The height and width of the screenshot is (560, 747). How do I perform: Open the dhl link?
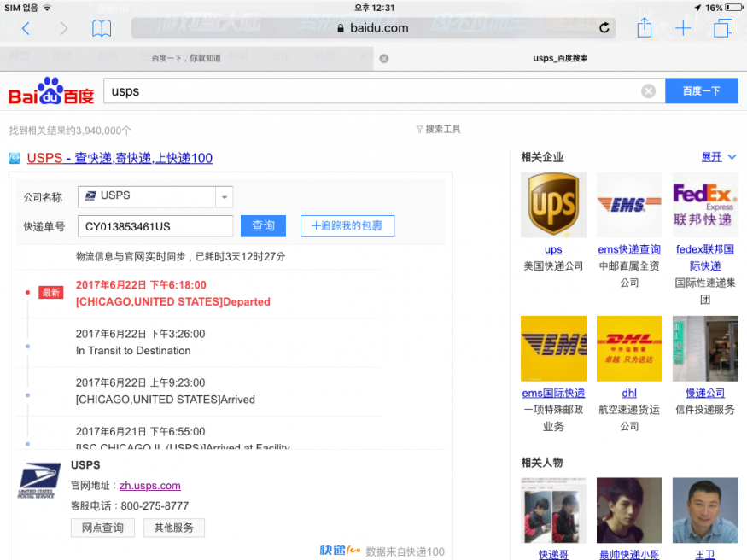[629, 394]
